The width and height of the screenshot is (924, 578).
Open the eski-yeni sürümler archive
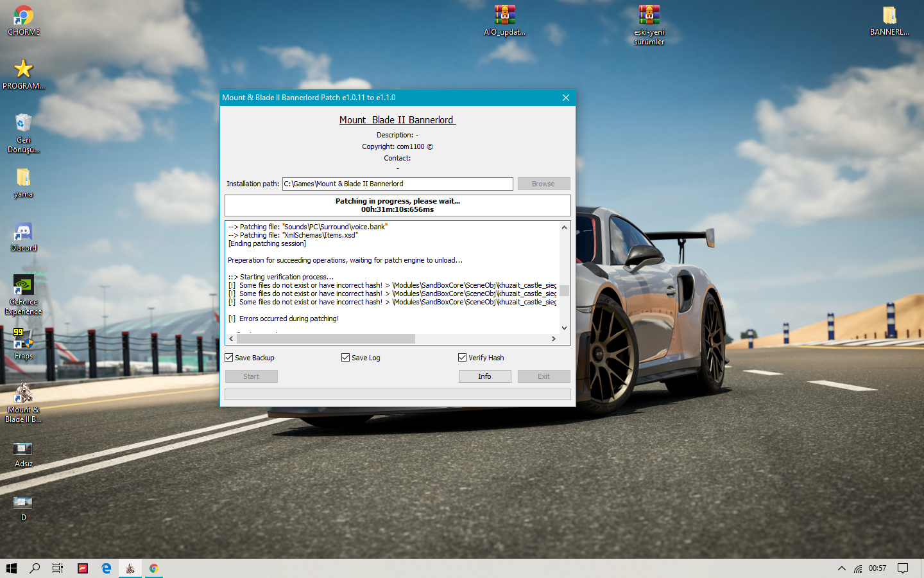click(x=649, y=25)
